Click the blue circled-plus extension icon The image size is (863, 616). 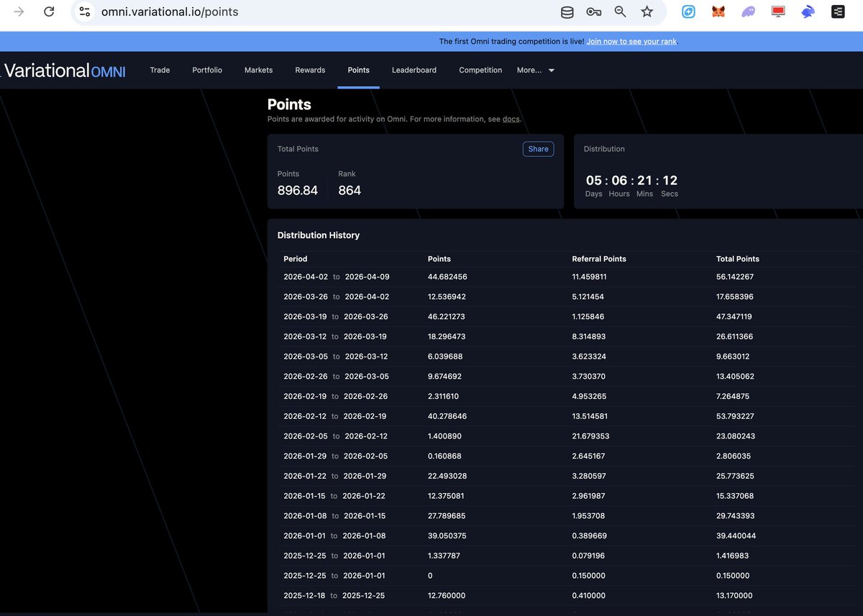688,12
